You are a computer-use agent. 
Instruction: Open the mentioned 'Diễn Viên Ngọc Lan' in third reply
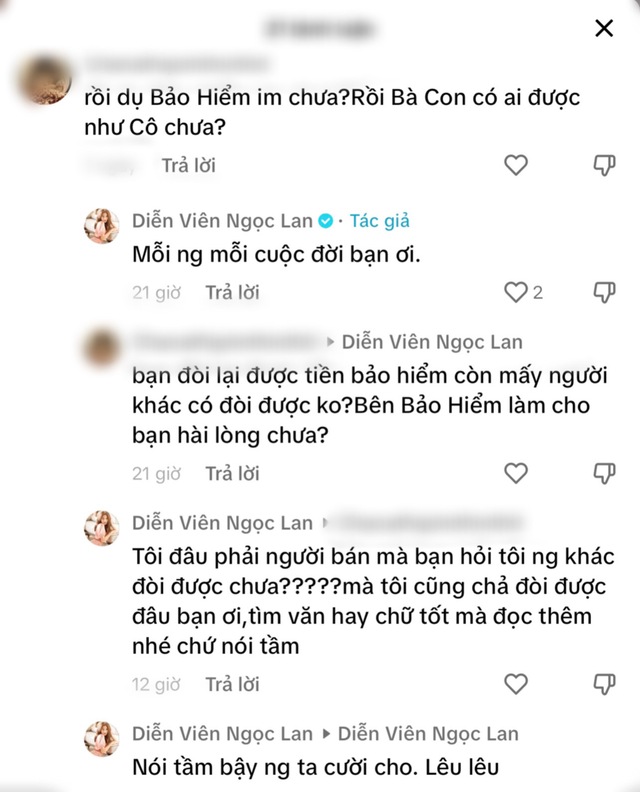(x=432, y=342)
